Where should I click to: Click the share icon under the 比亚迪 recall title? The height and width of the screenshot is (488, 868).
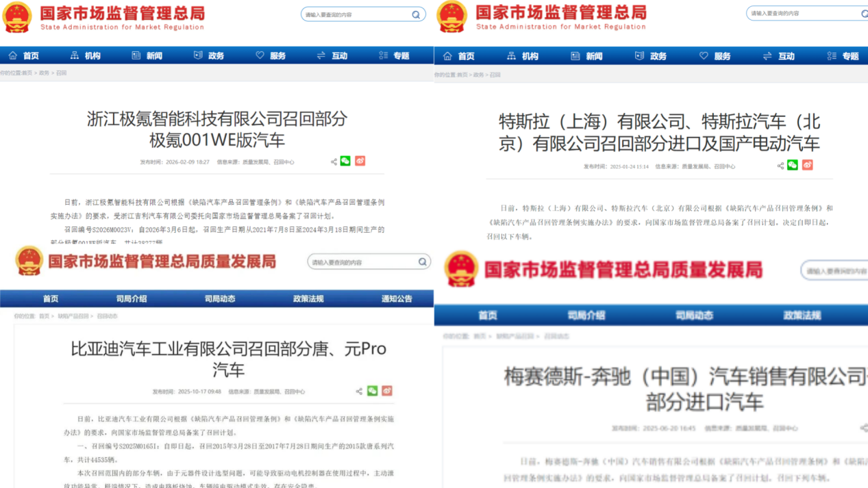click(359, 391)
